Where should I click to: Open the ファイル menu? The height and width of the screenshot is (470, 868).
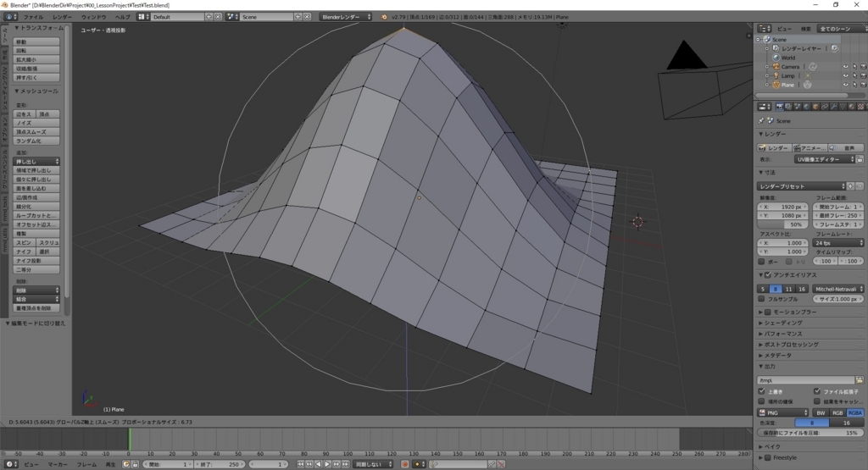pyautogui.click(x=33, y=17)
